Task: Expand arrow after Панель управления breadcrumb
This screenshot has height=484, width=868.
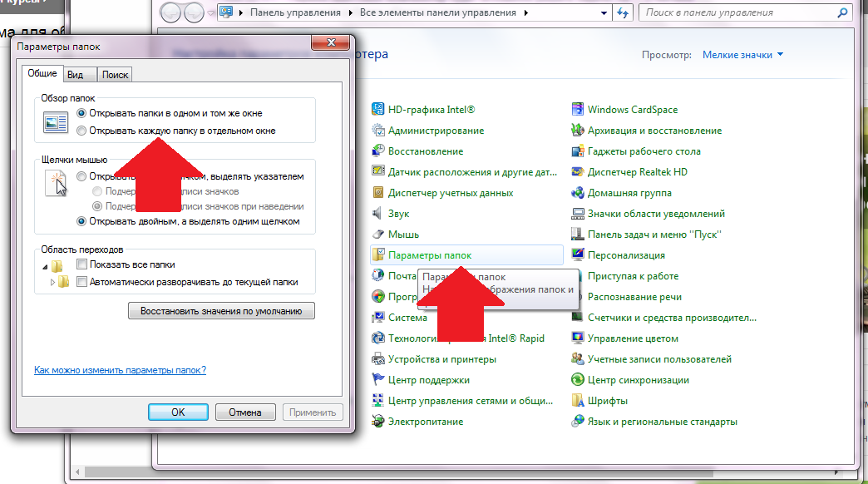Action: click(x=352, y=12)
